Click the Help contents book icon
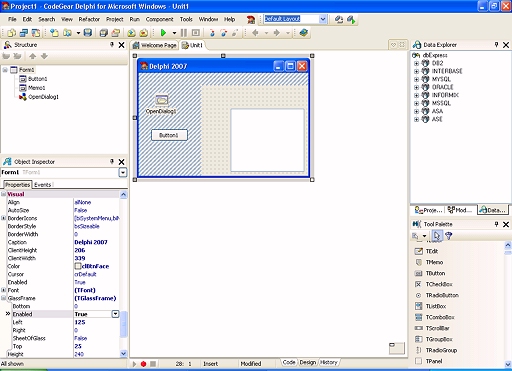512x371 pixels. tap(303, 33)
